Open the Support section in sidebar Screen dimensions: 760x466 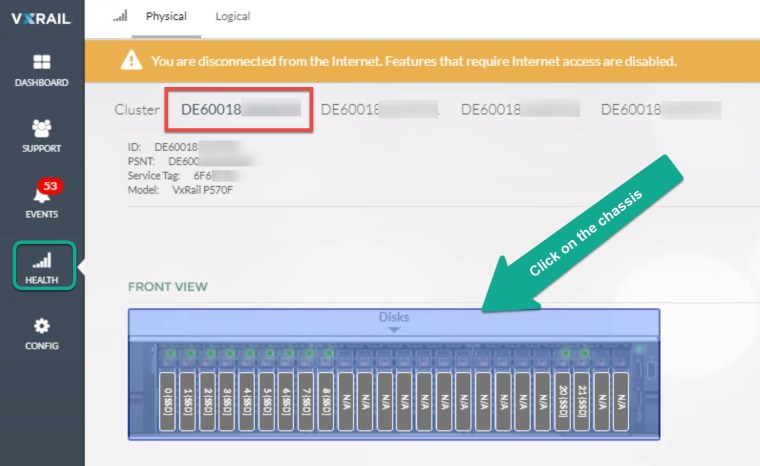[41, 136]
